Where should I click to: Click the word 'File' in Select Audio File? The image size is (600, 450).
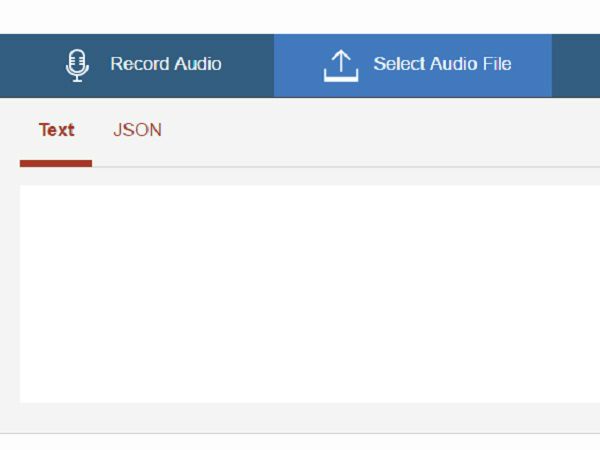coord(497,64)
